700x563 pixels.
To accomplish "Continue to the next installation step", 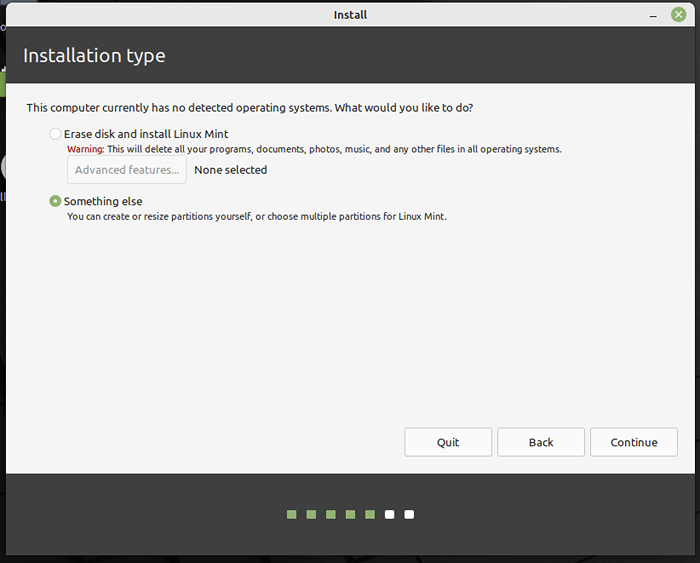I will click(633, 442).
